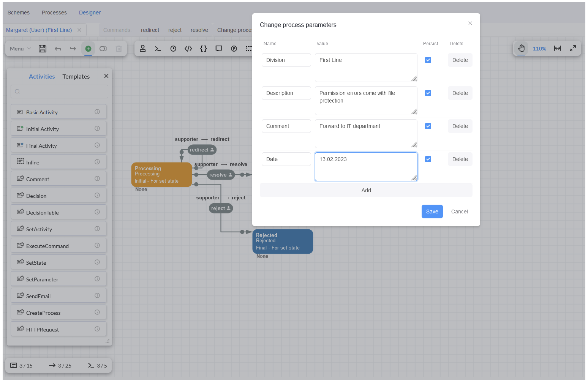
Task: Click the transitions count arrow icon
Action: pos(52,365)
